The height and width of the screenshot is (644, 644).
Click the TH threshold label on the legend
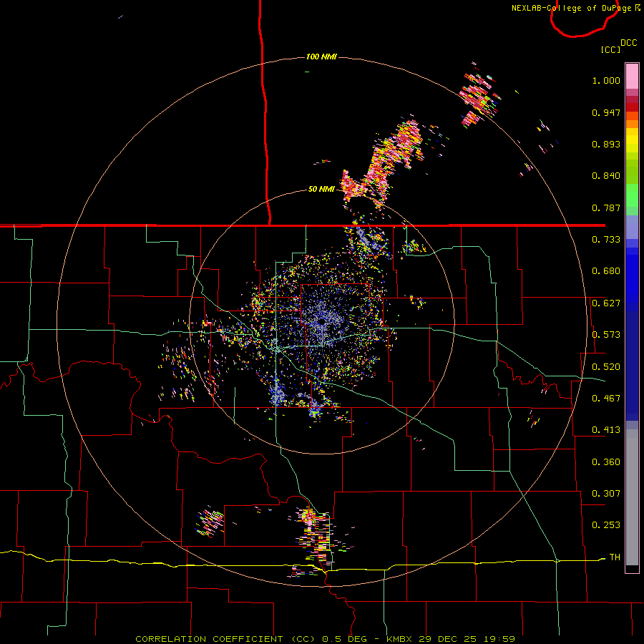tap(615, 557)
